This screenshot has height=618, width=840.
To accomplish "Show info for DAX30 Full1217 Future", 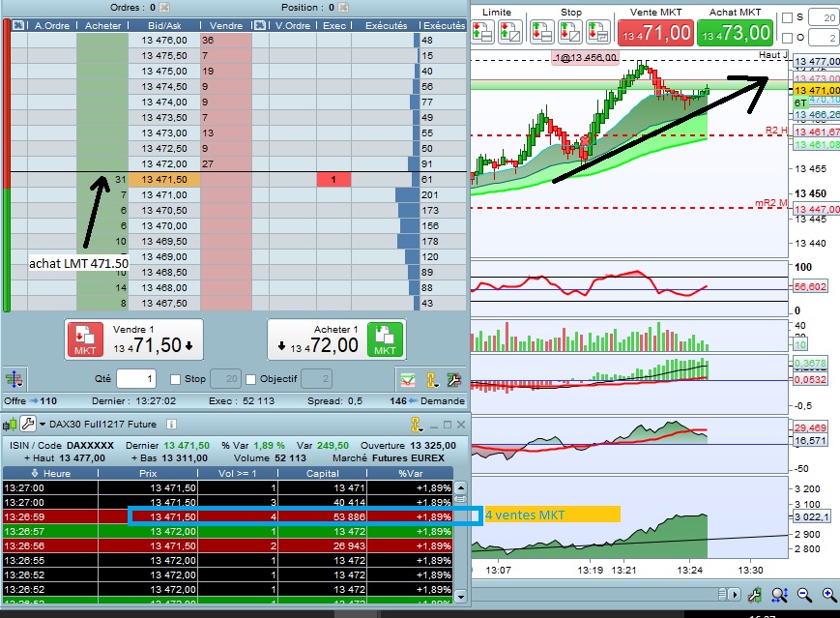I will [x=171, y=424].
